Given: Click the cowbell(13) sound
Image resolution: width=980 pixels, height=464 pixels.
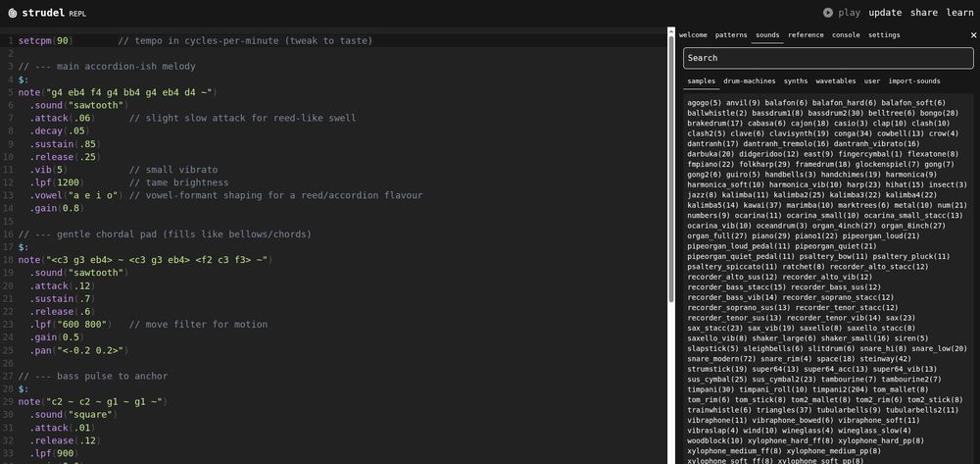Looking at the screenshot, I should 902,133.
